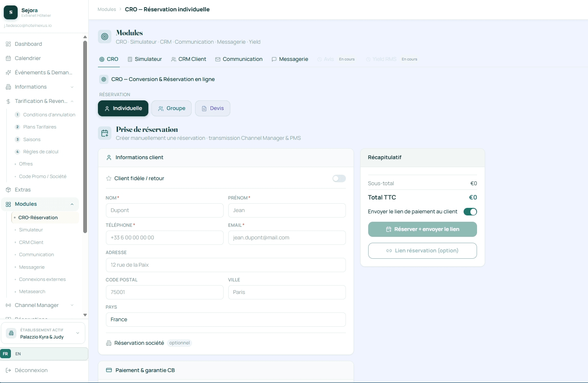Click the Channel Manager broadcast icon
588x383 pixels.
[8, 305]
